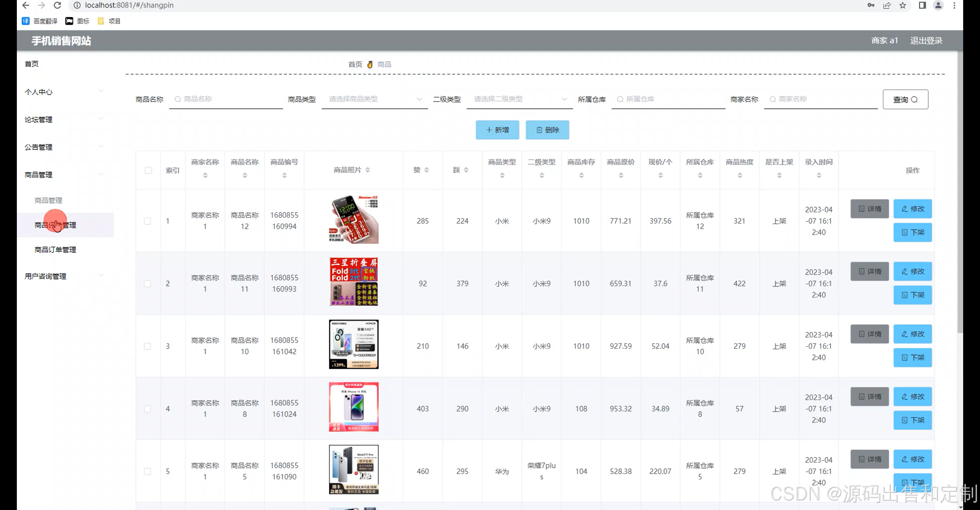Click the 新增 button
The height and width of the screenshot is (510, 980).
pos(497,130)
